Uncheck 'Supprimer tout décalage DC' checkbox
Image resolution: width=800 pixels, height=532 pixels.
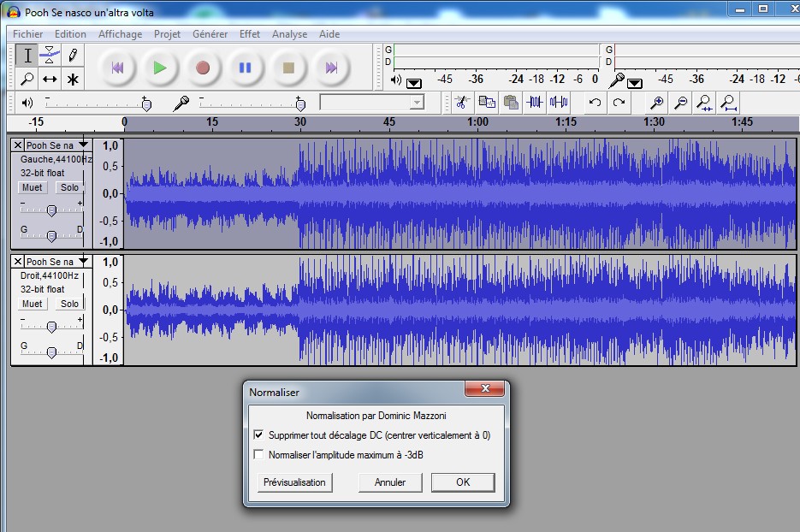pos(259,435)
